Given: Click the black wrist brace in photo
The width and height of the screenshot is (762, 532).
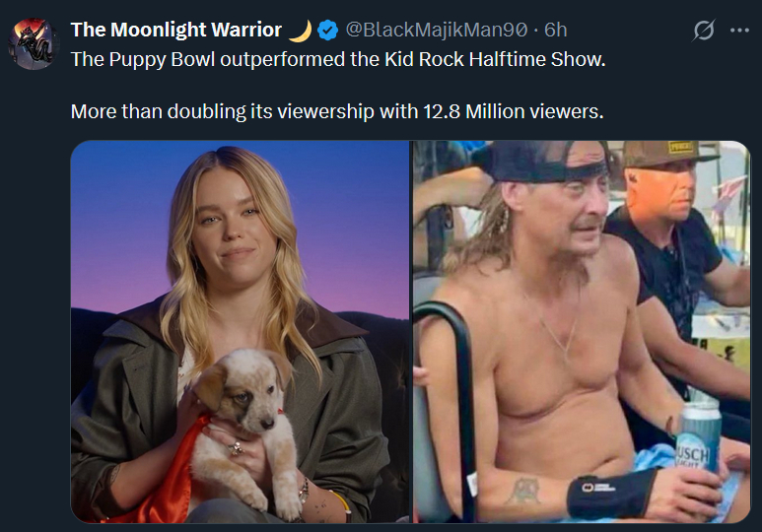Looking at the screenshot, I should (x=610, y=494).
